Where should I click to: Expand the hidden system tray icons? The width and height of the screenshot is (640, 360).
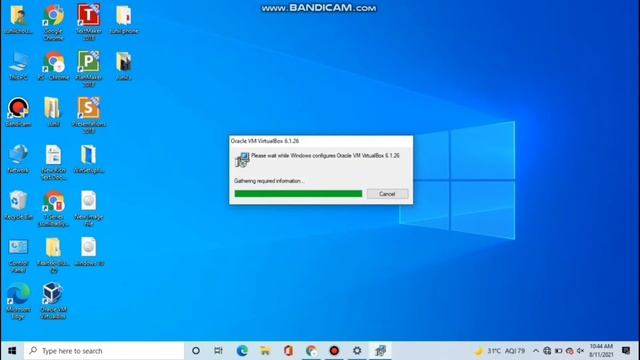536,351
